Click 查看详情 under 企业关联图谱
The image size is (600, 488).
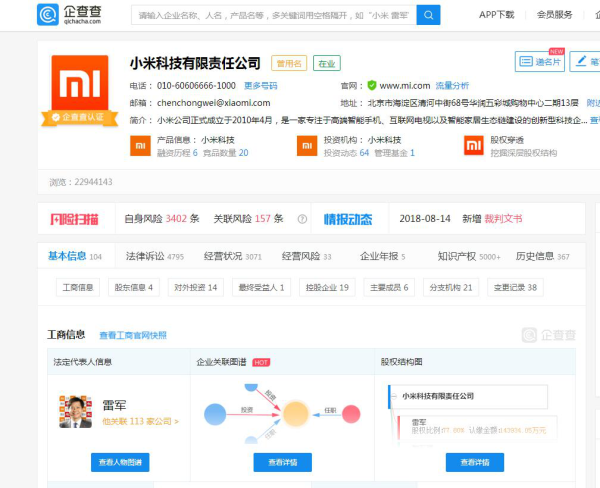pos(275,462)
